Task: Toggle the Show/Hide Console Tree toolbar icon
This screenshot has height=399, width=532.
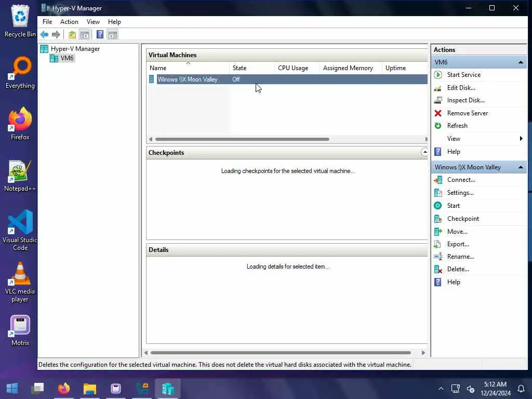Action: 85,34
